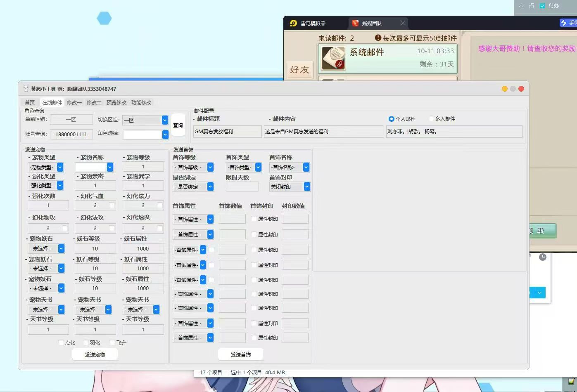The height and width of the screenshot is (392, 577).
Task: Open the 宠物类型 dropdown
Action: pyautogui.click(x=60, y=167)
